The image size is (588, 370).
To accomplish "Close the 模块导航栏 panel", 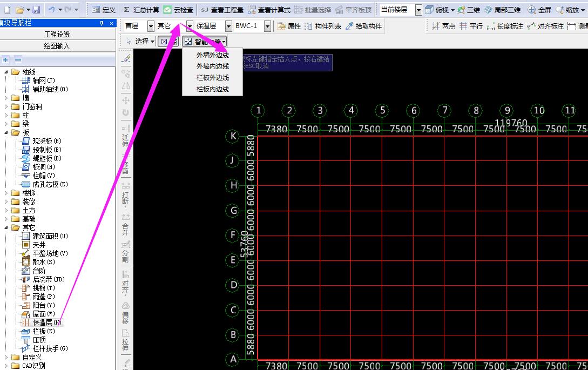I will 111,23.
